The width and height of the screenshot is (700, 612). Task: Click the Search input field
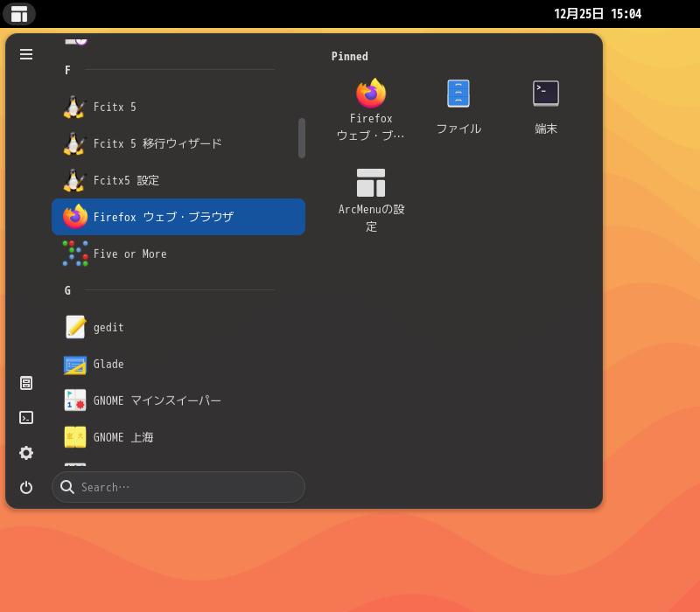(178, 487)
